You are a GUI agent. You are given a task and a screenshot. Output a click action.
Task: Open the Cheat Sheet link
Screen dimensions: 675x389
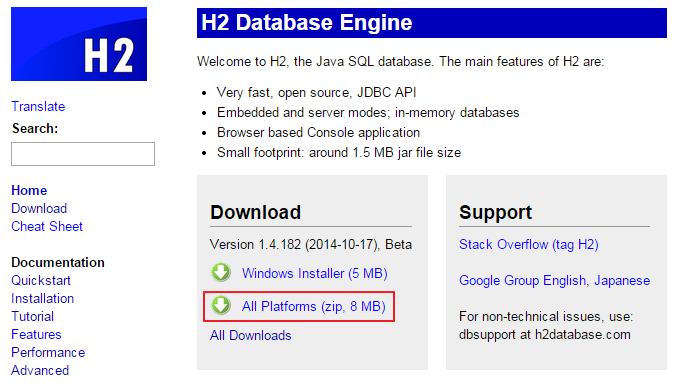47,226
